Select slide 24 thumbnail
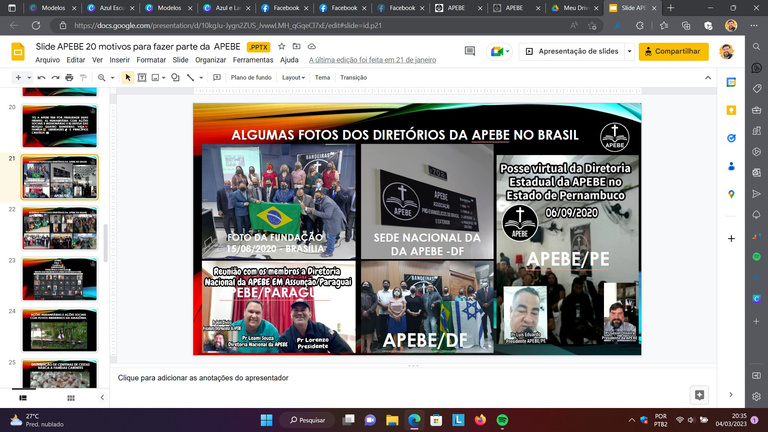 (60, 330)
